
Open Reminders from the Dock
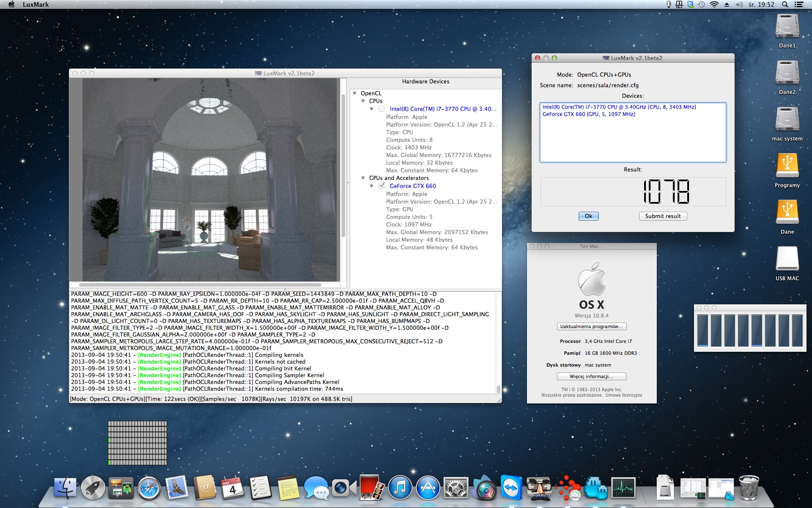[x=261, y=488]
